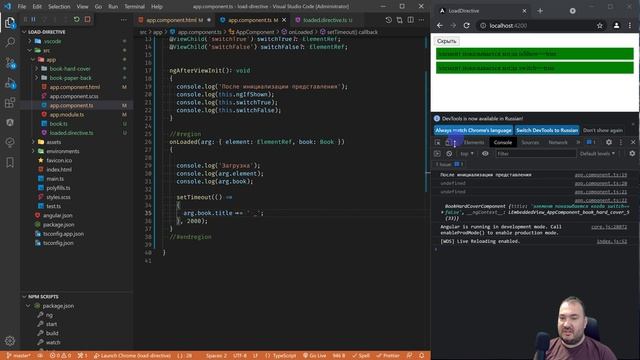The height and width of the screenshot is (360, 640).
Task: Open DevTools customize three-dot menu
Action: pos(621,142)
